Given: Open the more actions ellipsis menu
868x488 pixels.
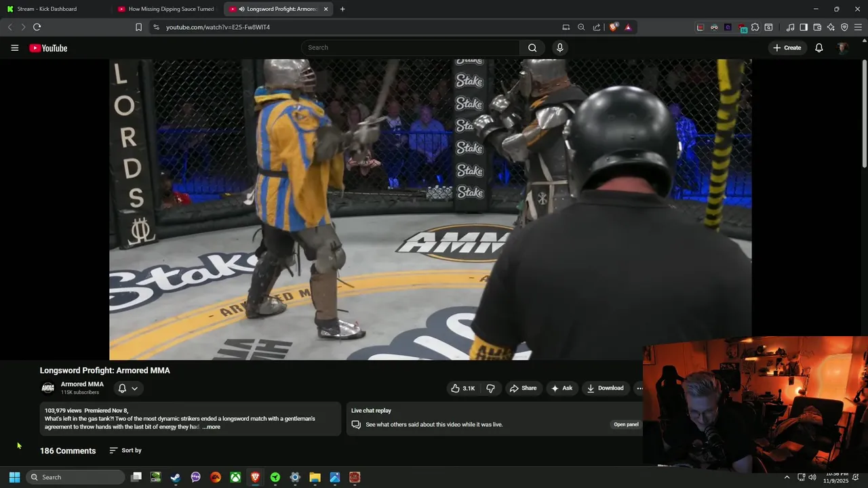Looking at the screenshot, I should [x=638, y=388].
